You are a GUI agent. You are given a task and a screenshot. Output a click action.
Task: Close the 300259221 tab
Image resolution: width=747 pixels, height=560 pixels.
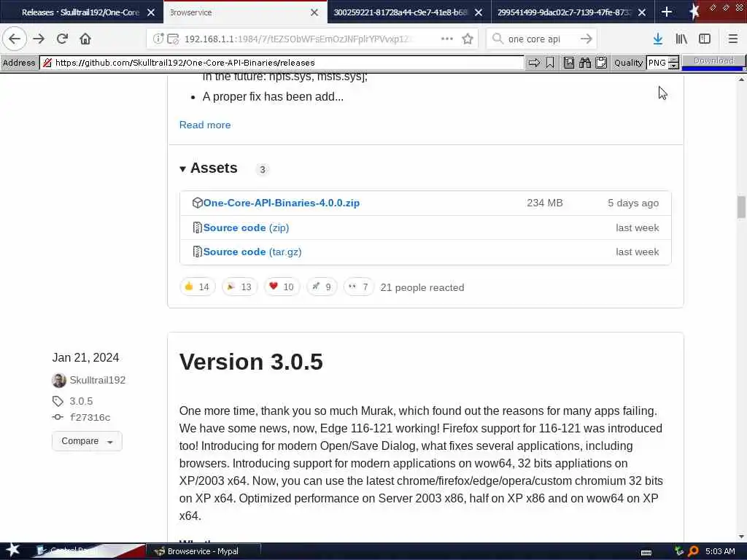pyautogui.click(x=479, y=12)
